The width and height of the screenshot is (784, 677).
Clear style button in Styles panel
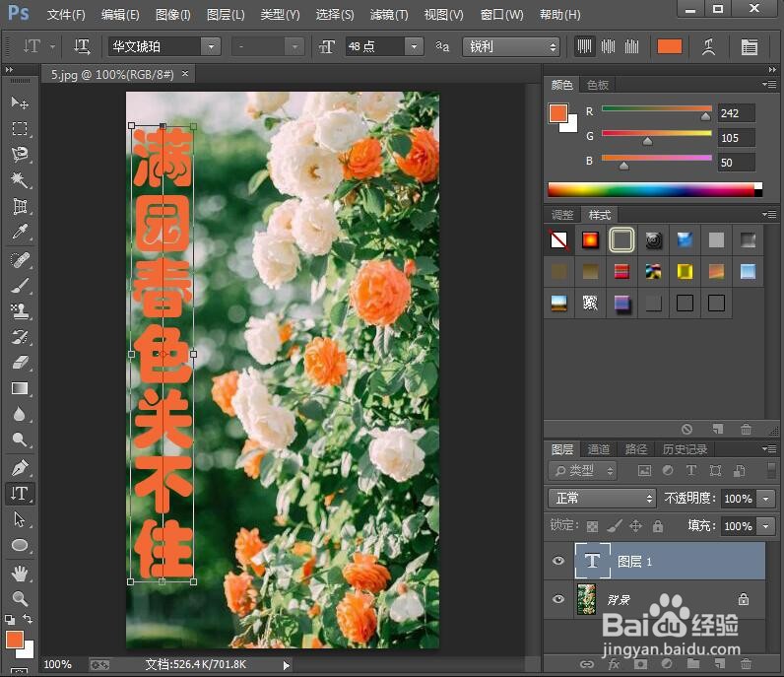click(x=687, y=430)
